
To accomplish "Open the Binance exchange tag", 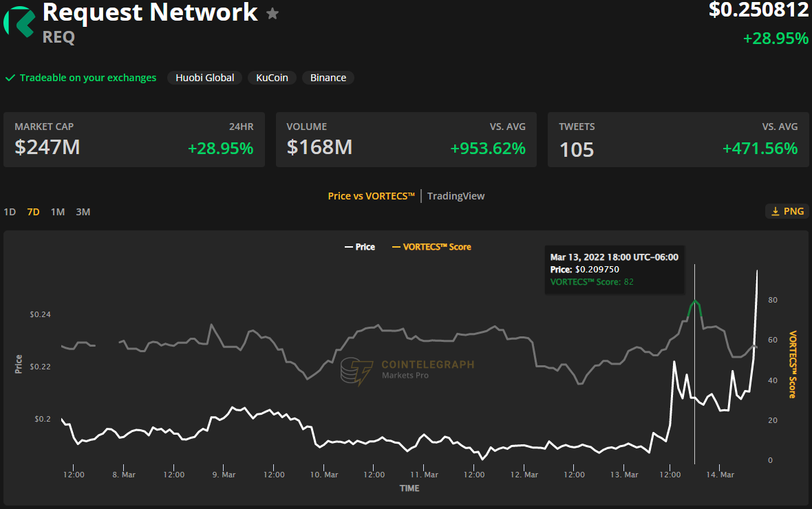I will (x=328, y=78).
